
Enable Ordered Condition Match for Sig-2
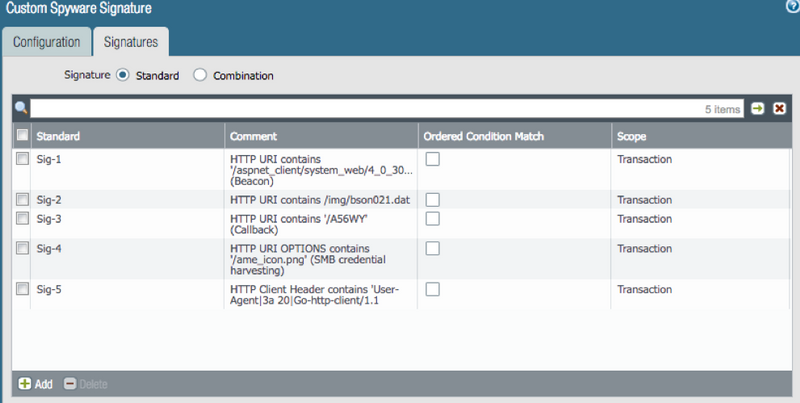(x=433, y=200)
